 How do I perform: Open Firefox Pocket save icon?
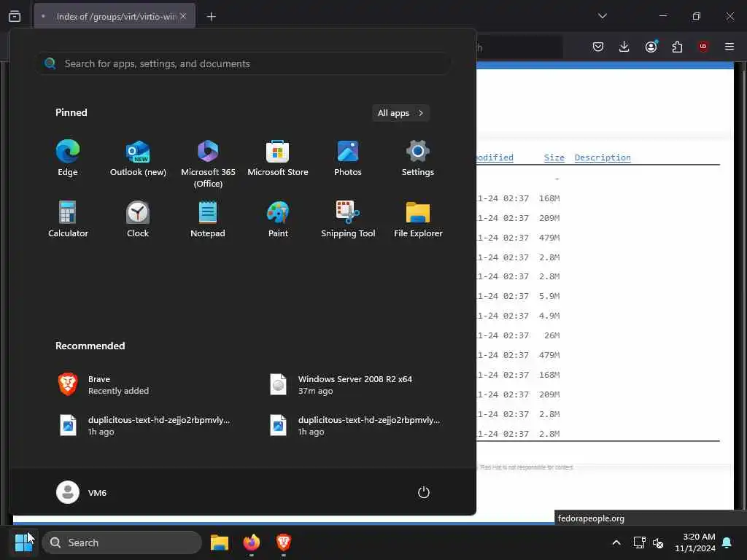point(598,47)
